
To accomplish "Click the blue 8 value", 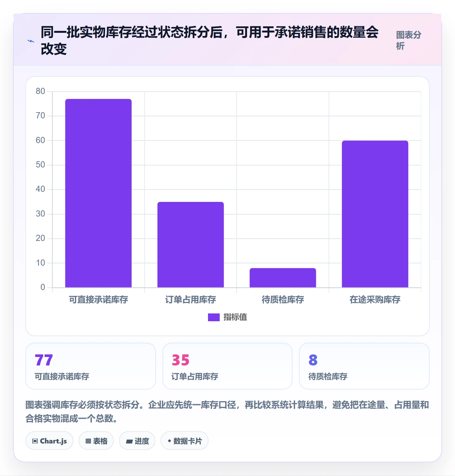I will [x=313, y=360].
